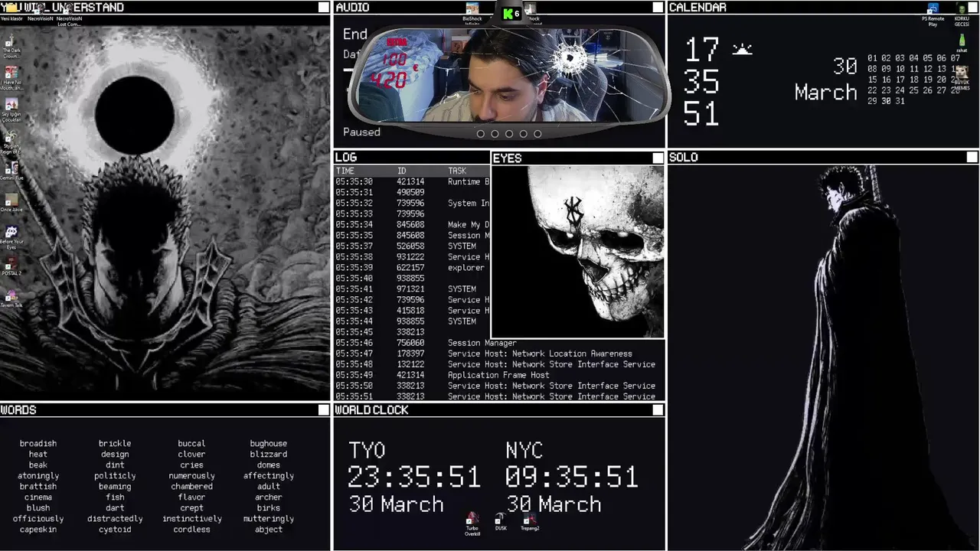Screen dimensions: 980x551
Task: Click the word "chambered" in WORDS
Action: click(191, 486)
